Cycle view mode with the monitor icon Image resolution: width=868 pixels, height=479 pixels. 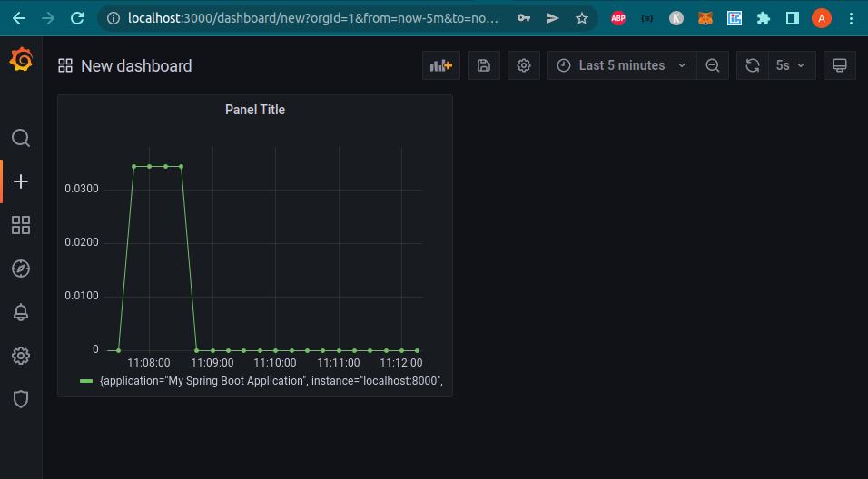[x=840, y=65]
